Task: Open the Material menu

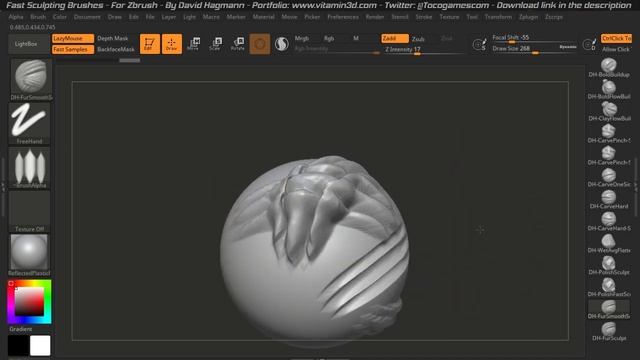Action: pos(264,17)
